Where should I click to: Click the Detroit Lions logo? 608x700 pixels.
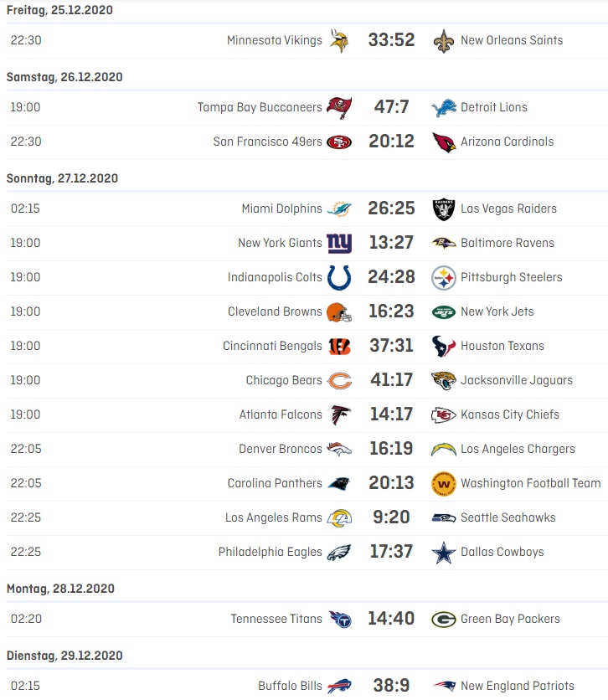(x=444, y=108)
